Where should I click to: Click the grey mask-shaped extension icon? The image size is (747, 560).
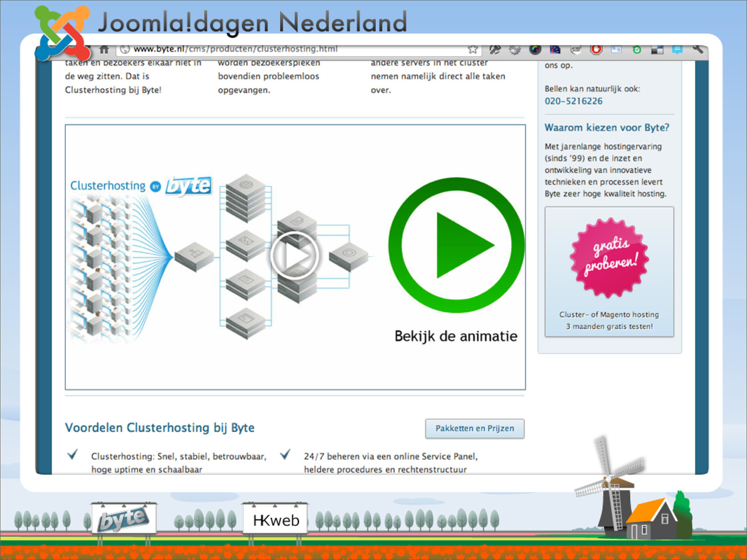(576, 49)
